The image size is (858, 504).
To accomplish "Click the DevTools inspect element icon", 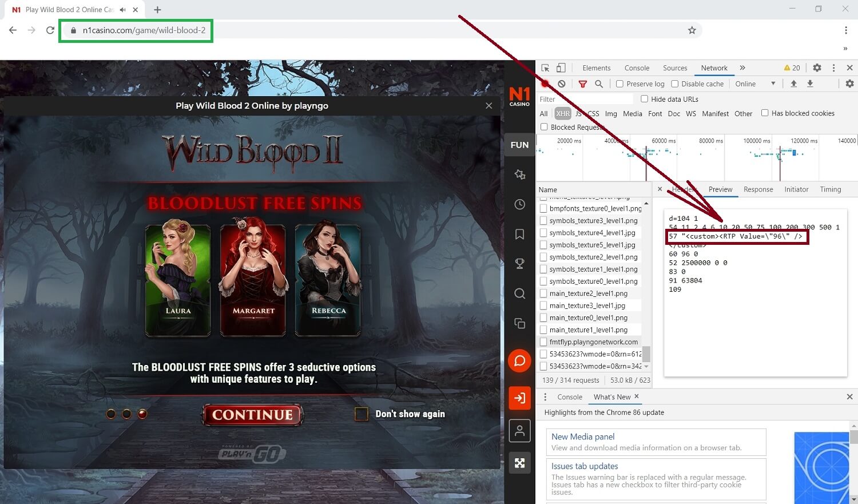I will 545,68.
